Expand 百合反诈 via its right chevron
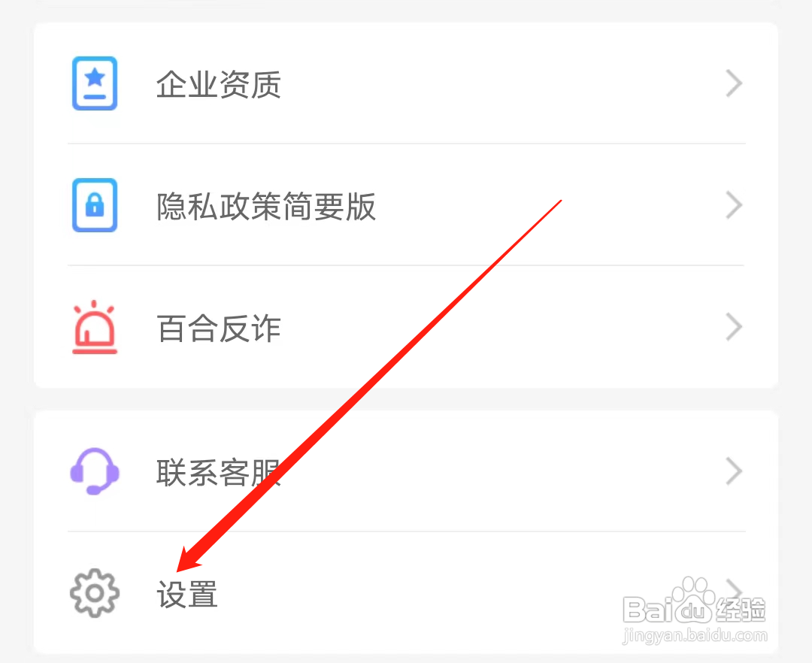 734,326
